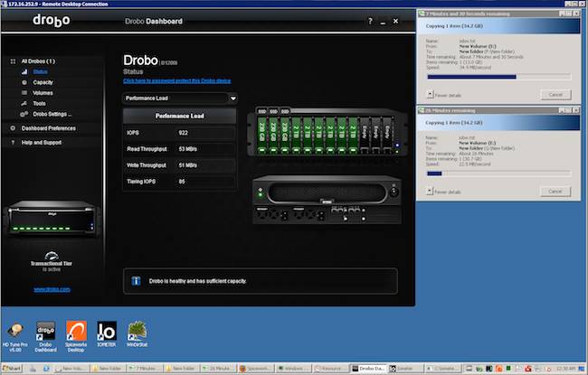Open the www.drobo.com link

52,289
